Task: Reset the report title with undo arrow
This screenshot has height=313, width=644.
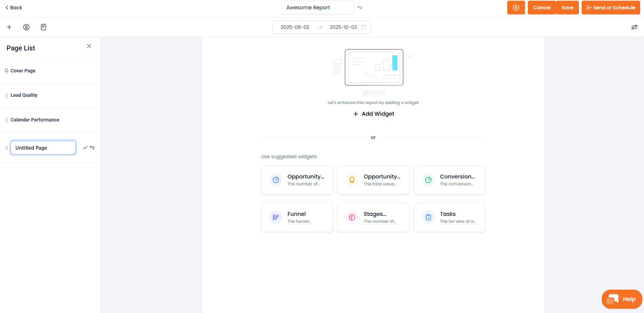Action: (x=360, y=8)
